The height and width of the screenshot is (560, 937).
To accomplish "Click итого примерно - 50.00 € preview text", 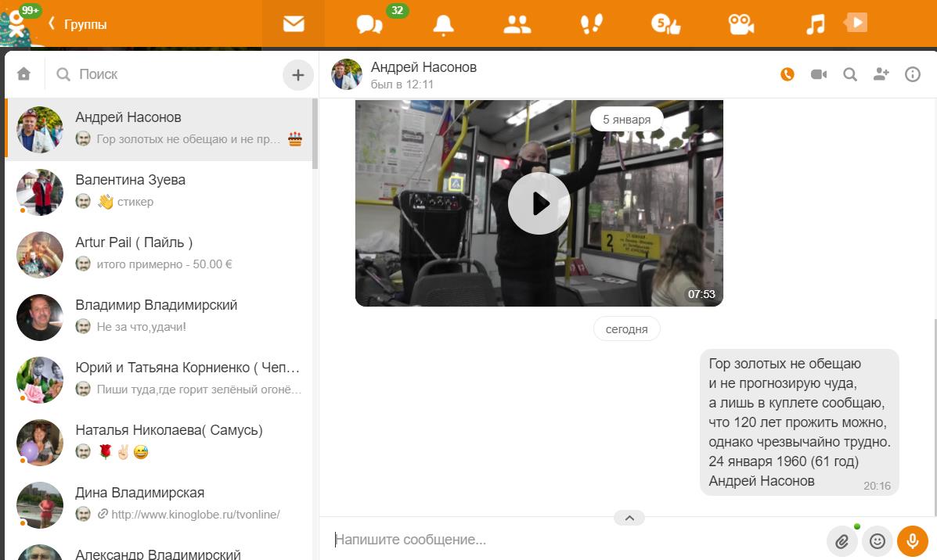I will [164, 264].
